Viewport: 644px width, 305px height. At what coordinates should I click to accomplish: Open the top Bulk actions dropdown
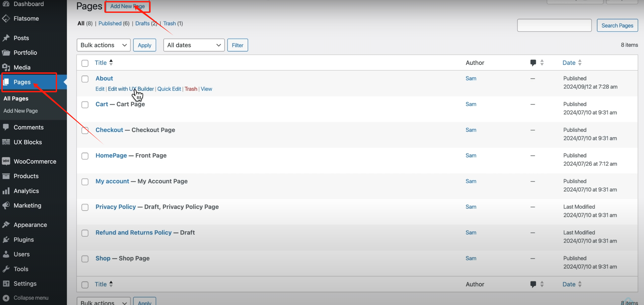point(103,45)
